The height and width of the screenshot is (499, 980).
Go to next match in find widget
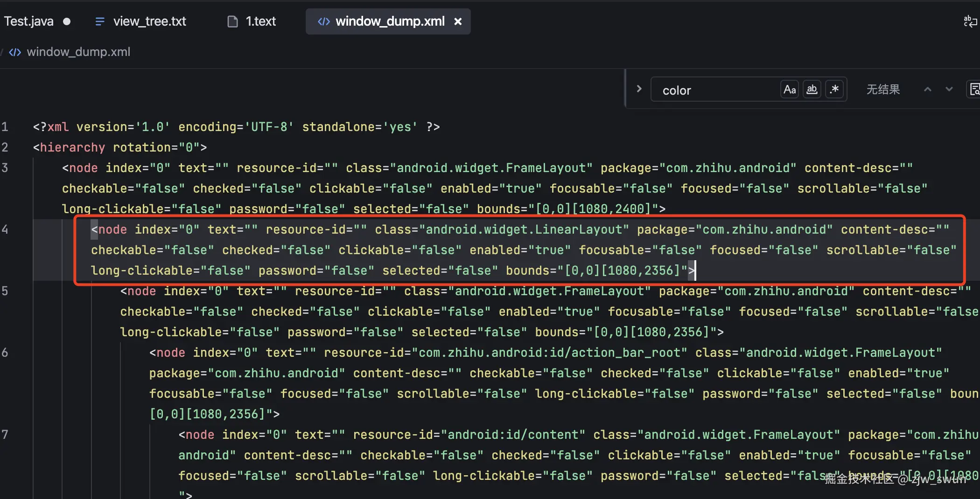click(x=949, y=89)
